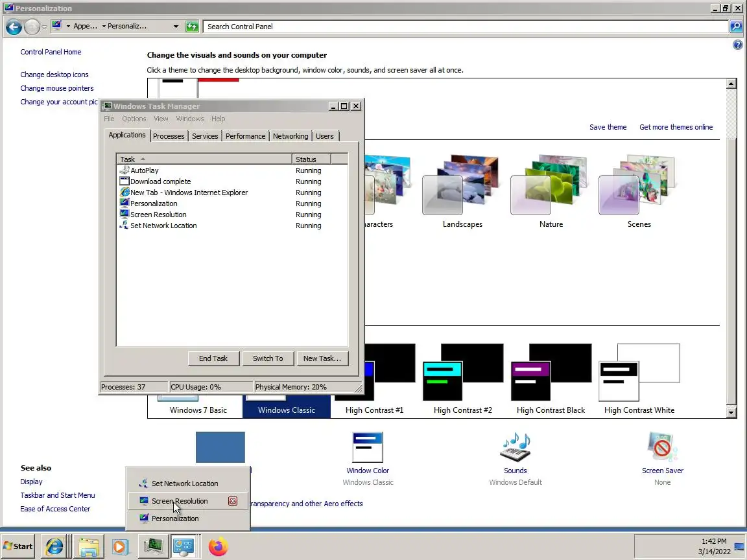Launch Internet Explorer from taskbar
Screen dimensions: 747x560
54,546
